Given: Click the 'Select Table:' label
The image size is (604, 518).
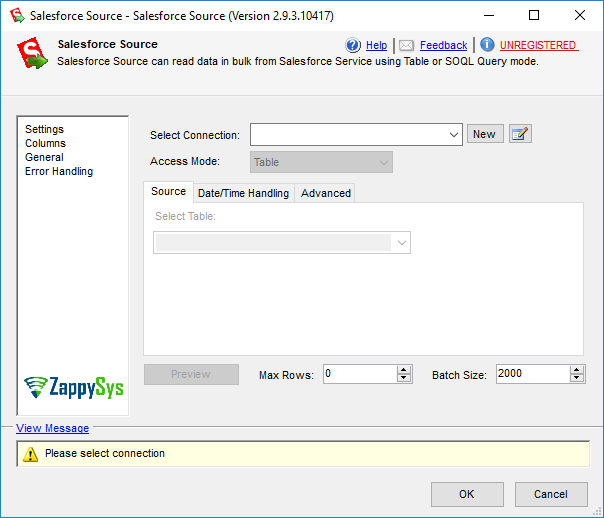Looking at the screenshot, I should [185, 216].
